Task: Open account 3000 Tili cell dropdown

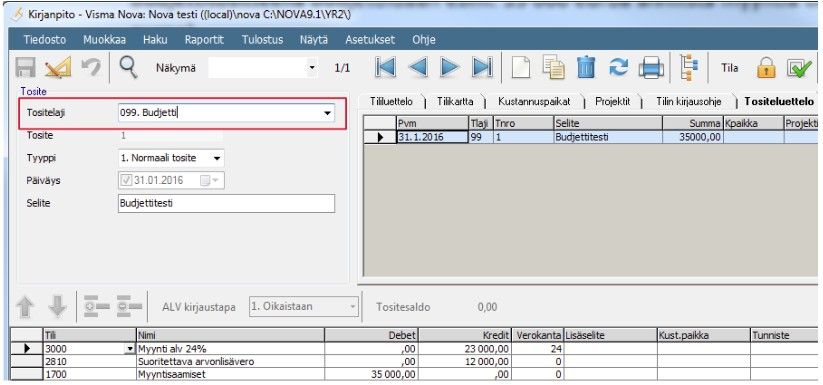Action: pyautogui.click(x=129, y=349)
